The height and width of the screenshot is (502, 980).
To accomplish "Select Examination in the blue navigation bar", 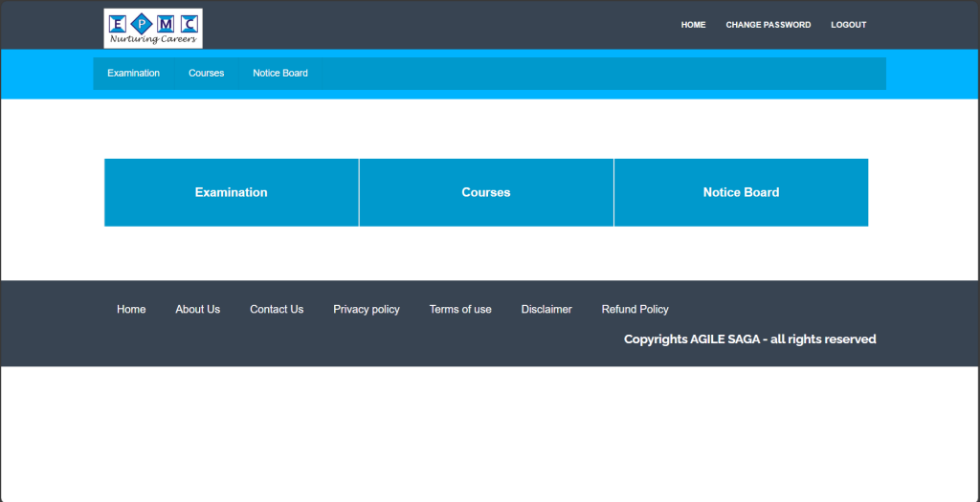I will (133, 74).
